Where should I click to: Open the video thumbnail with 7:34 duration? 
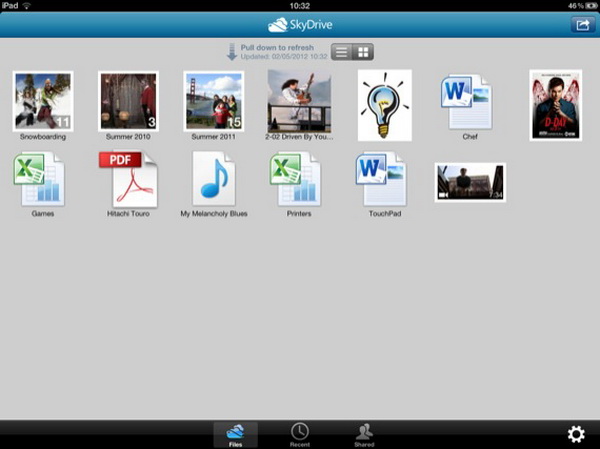[x=470, y=182]
